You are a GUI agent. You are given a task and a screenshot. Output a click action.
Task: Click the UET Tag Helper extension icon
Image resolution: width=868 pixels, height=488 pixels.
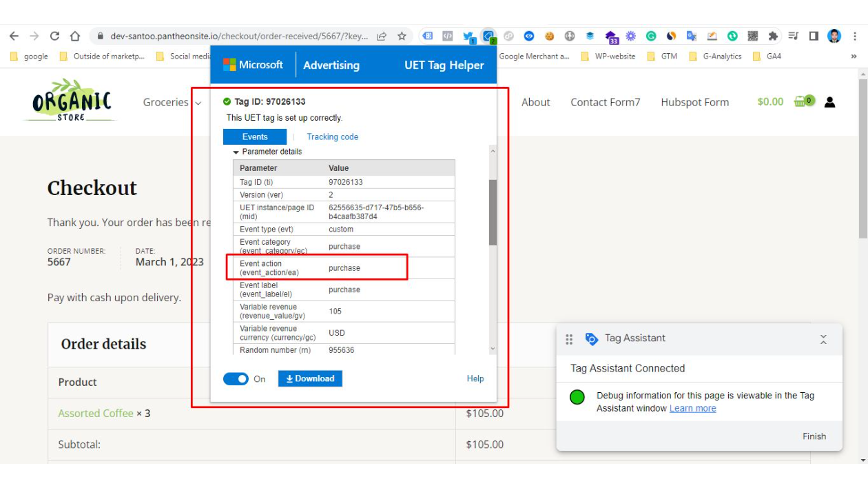point(488,36)
